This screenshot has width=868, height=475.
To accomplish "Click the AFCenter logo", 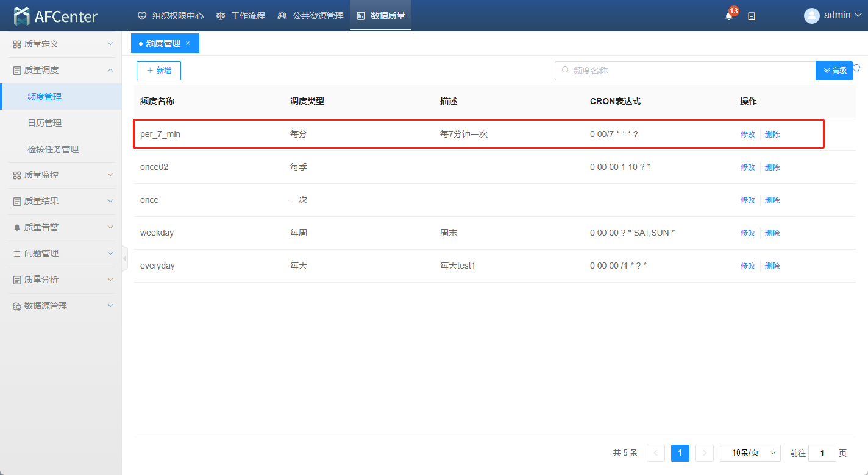I will point(55,16).
